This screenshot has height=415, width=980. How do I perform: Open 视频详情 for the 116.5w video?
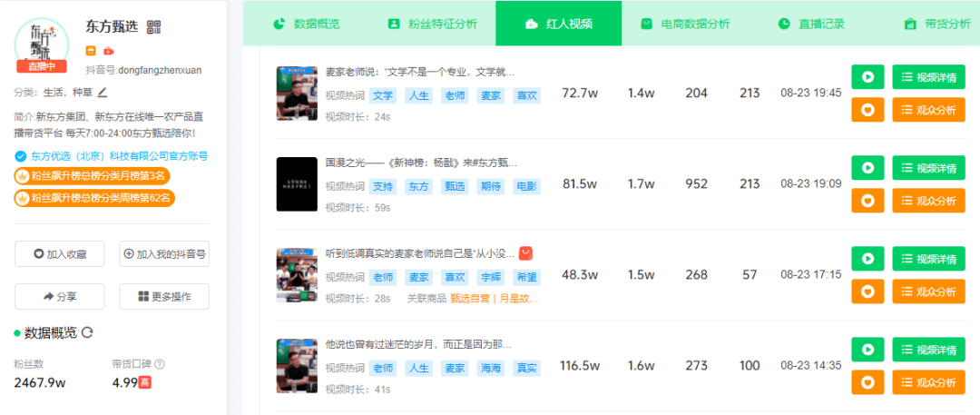coord(928,350)
